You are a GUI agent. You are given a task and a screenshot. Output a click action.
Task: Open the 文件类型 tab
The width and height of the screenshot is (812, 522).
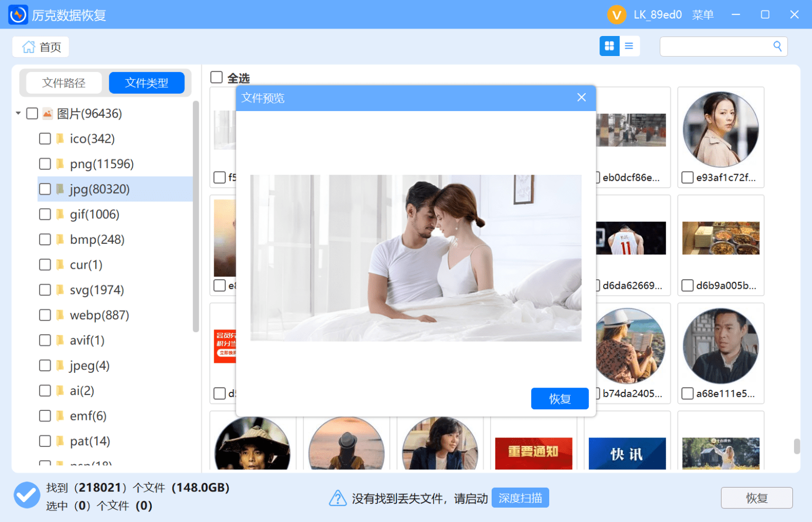point(146,83)
